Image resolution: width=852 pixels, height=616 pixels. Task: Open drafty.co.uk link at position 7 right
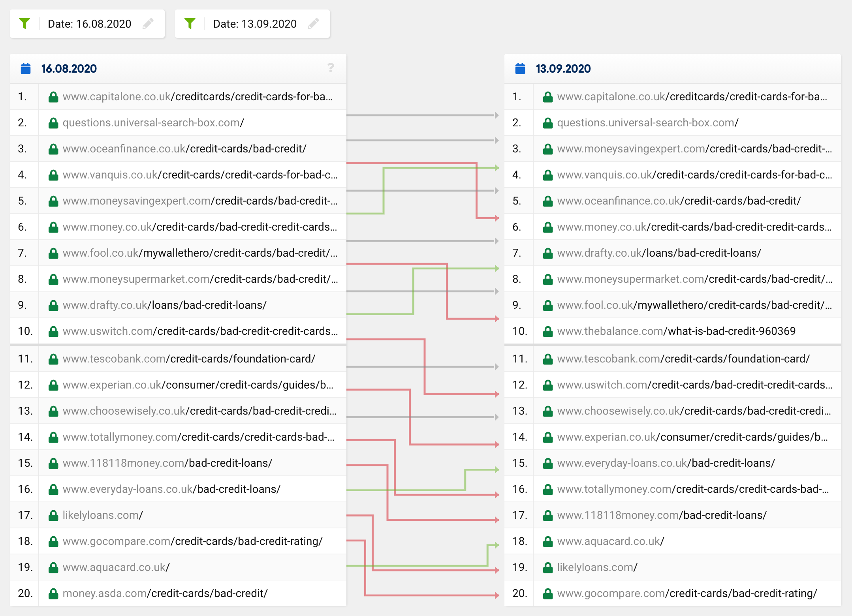click(659, 253)
